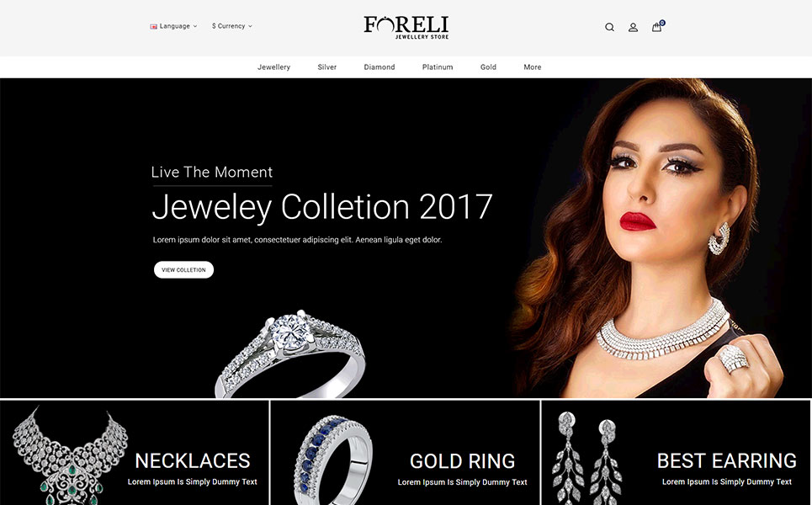This screenshot has height=505, width=812.
Task: Open the Best Earring banner
Action: [x=676, y=453]
